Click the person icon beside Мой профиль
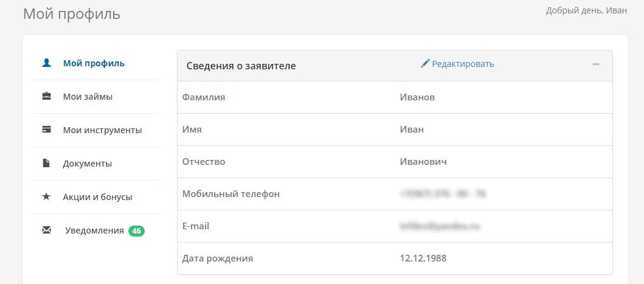The width and height of the screenshot is (644, 284). tap(47, 63)
